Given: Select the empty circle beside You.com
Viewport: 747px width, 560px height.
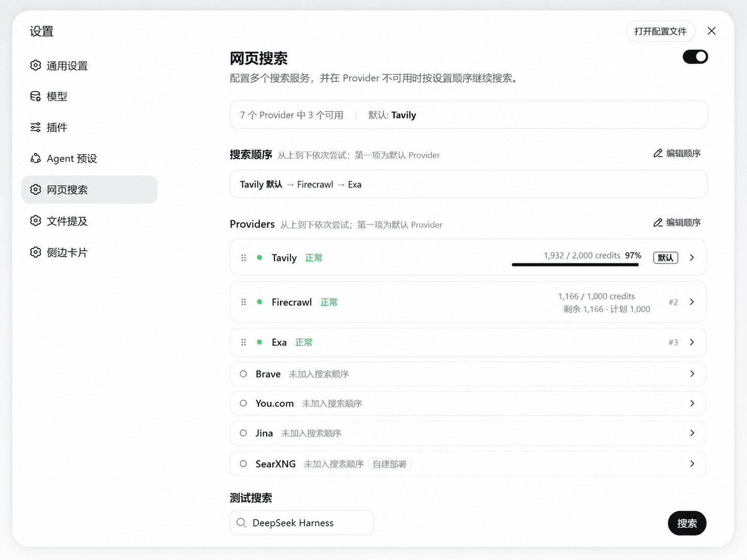Looking at the screenshot, I should (x=243, y=403).
